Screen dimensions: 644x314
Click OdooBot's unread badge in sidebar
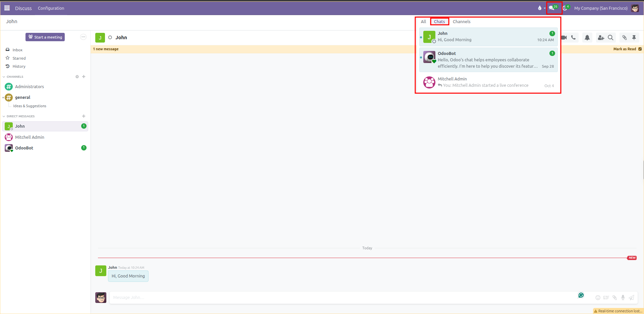tap(84, 148)
